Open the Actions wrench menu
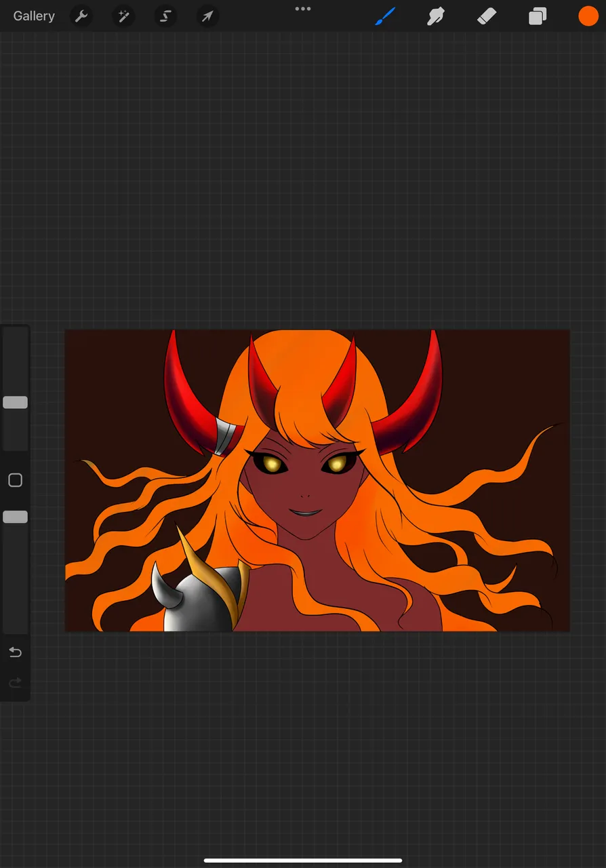Viewport: 606px width, 868px height. [81, 16]
